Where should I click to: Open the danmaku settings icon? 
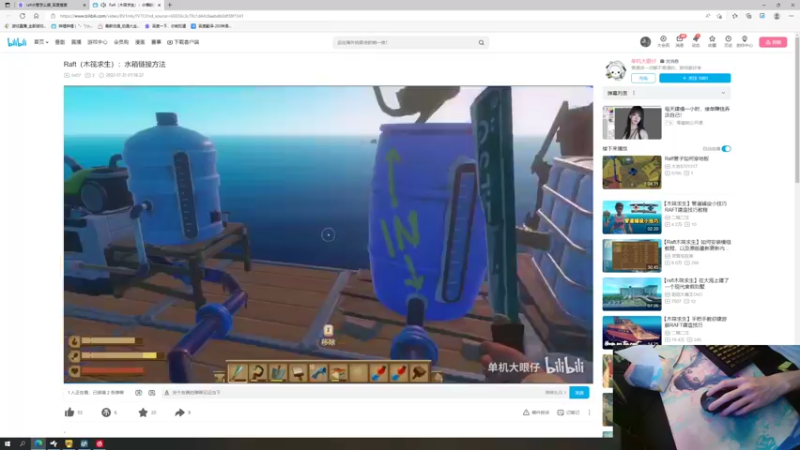coord(152,393)
